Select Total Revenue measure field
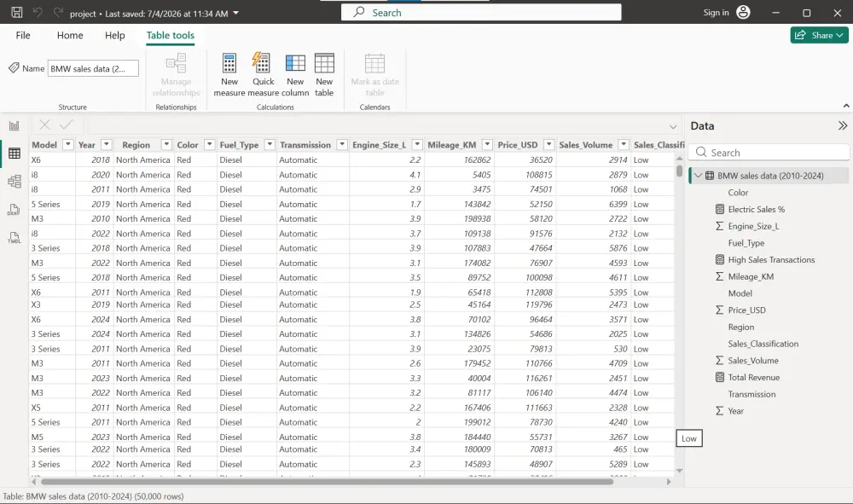This screenshot has height=504, width=853. point(753,377)
